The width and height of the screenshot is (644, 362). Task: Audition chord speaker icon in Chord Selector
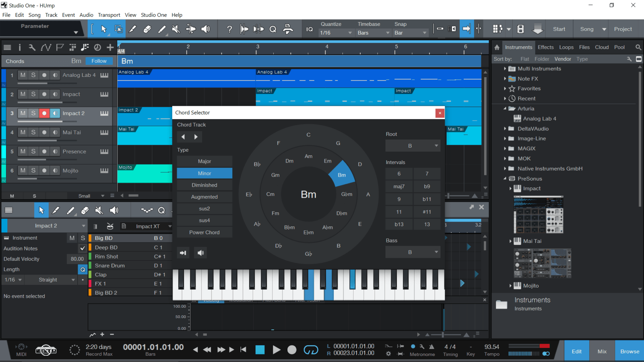200,253
